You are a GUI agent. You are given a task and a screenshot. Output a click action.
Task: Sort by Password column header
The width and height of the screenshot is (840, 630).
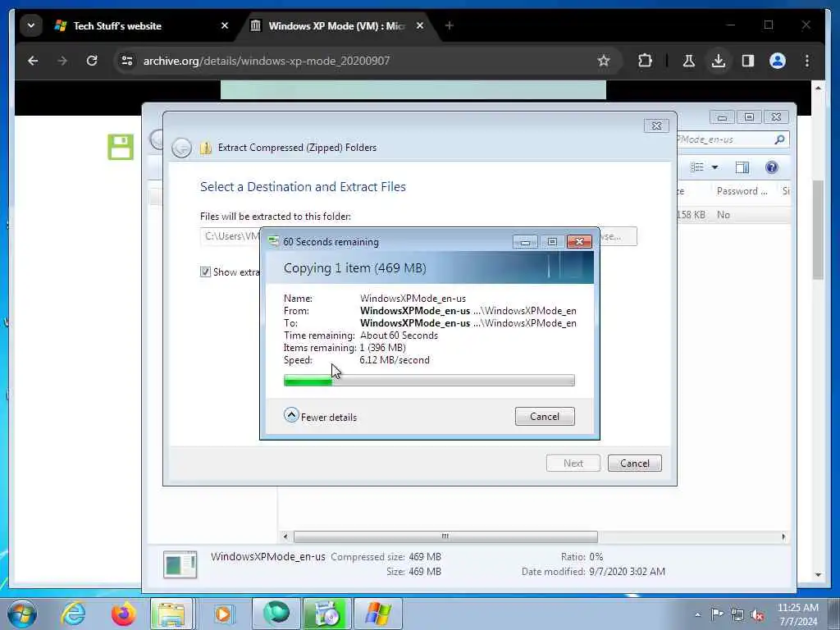tap(742, 190)
